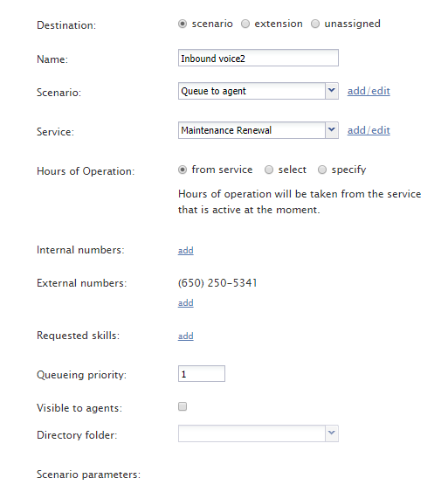This screenshot has height=499, width=448.
Task: Choose the unassigned destination option
Action: pos(315,24)
